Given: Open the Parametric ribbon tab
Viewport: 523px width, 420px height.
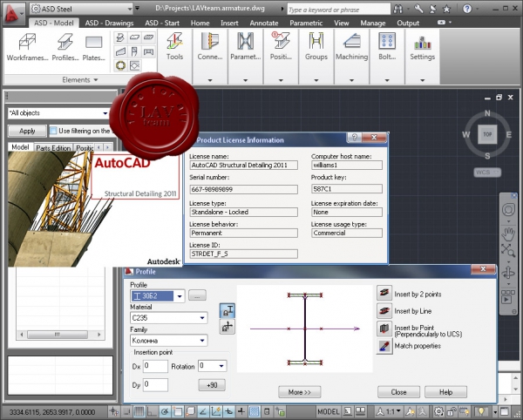Looking at the screenshot, I should coord(306,23).
